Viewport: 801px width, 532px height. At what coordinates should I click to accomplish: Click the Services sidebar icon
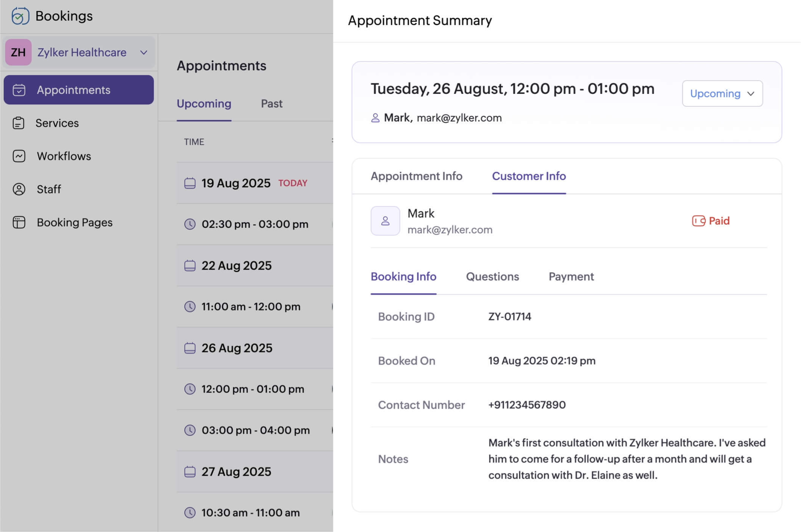[x=19, y=123]
